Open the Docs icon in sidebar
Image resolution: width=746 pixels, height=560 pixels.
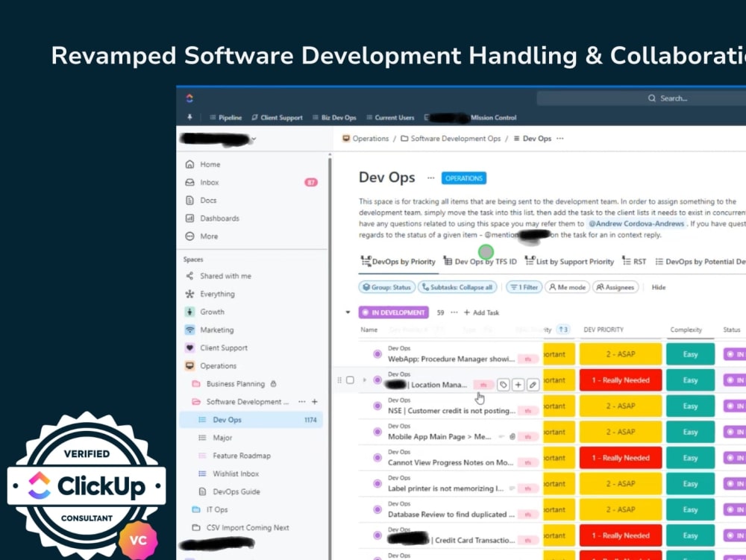point(189,200)
